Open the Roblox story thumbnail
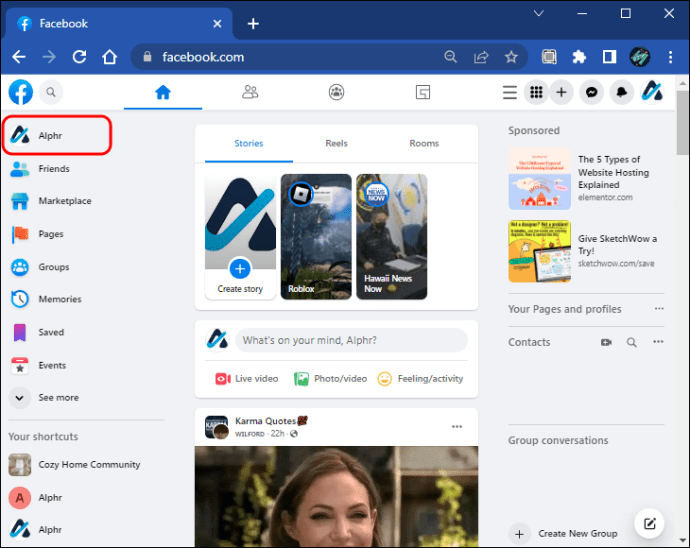This screenshot has width=690, height=548. click(x=316, y=236)
